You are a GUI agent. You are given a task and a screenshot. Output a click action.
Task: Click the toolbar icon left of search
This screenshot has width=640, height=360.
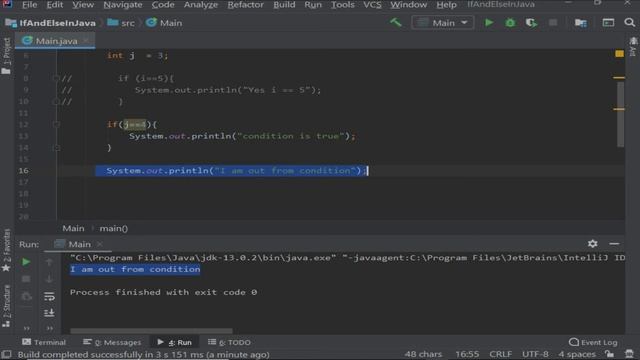(x=608, y=23)
